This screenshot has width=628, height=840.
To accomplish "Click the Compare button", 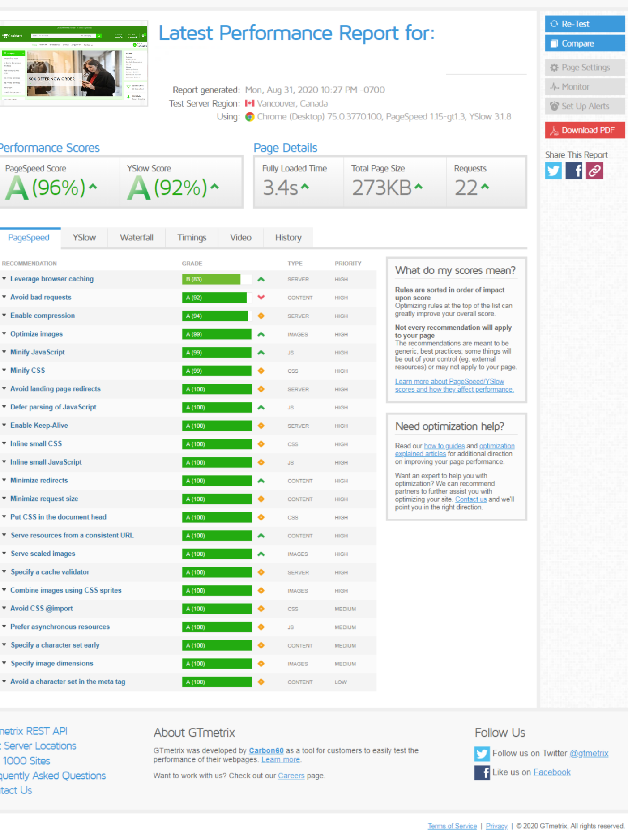I will pyautogui.click(x=585, y=44).
